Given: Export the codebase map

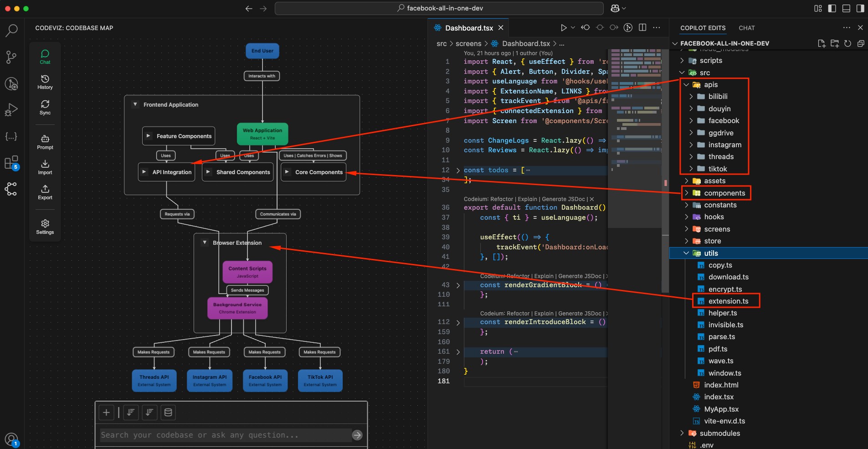Looking at the screenshot, I should click(x=45, y=192).
